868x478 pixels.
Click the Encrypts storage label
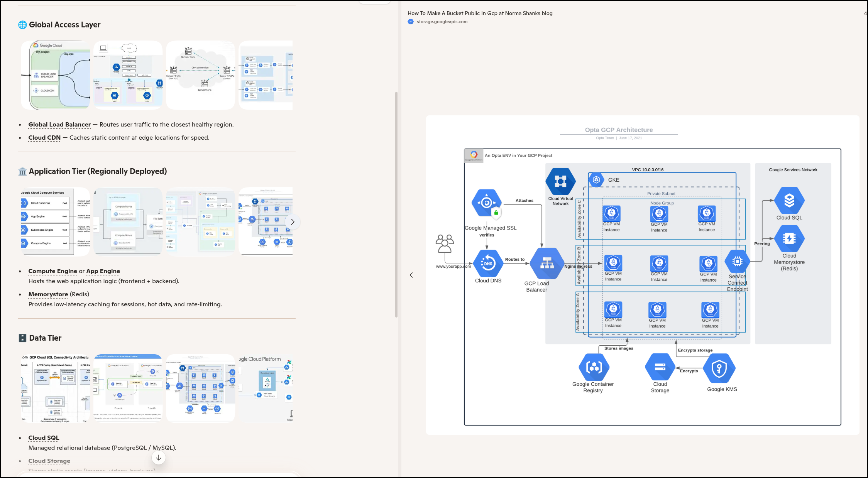click(x=695, y=350)
